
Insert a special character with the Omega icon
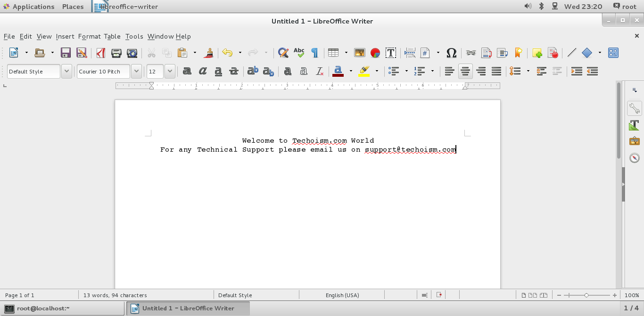coord(451,53)
